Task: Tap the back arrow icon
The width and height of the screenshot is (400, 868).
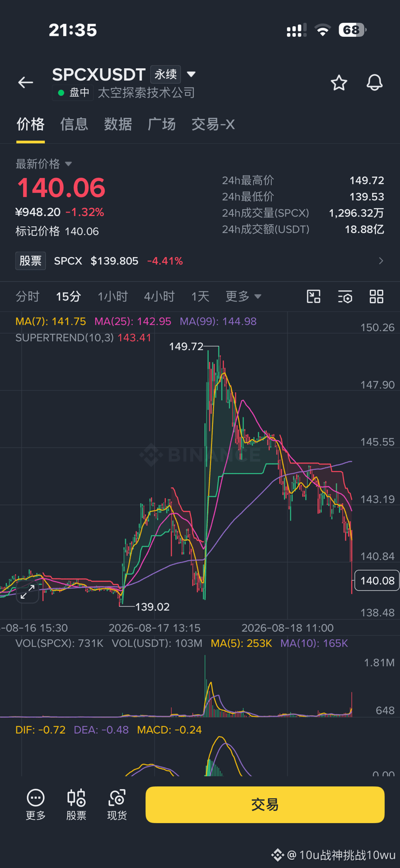Action: coord(26,83)
